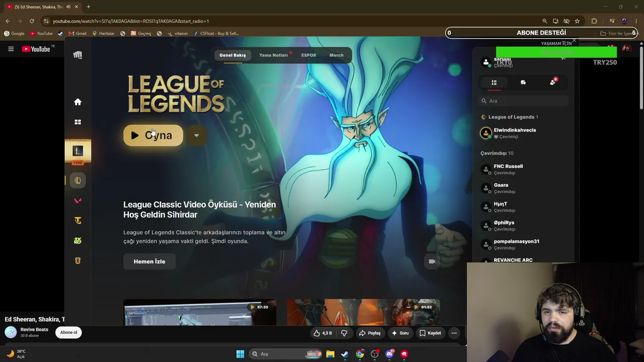Click the Riot fist logo at top
The image size is (644, 362).
77,55
